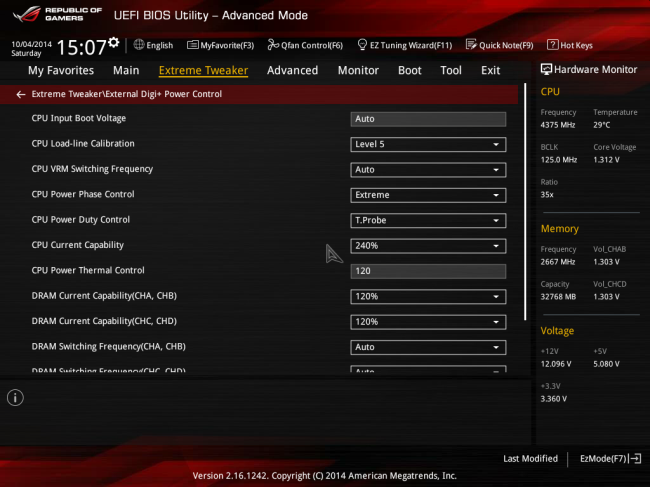Click the 3.360 V reading

click(553, 399)
